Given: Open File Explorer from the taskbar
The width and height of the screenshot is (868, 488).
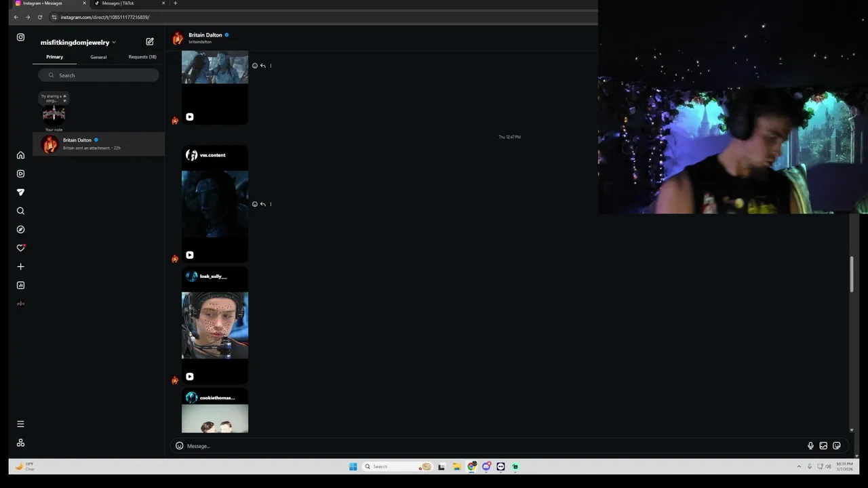Looking at the screenshot, I should pos(456,466).
